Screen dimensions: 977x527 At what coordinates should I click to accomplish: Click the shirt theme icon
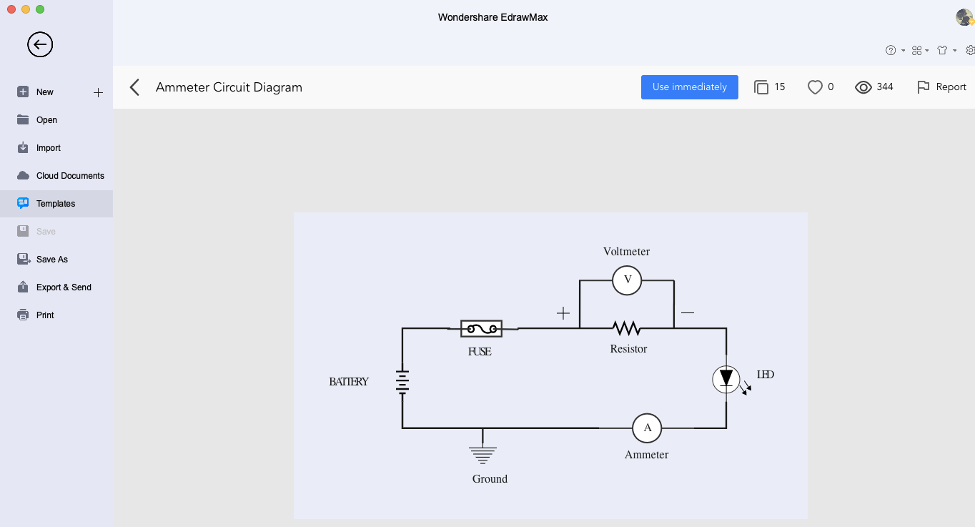(x=942, y=50)
